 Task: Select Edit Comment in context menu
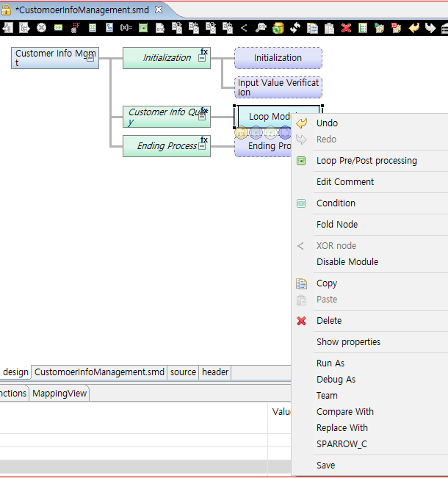345,182
